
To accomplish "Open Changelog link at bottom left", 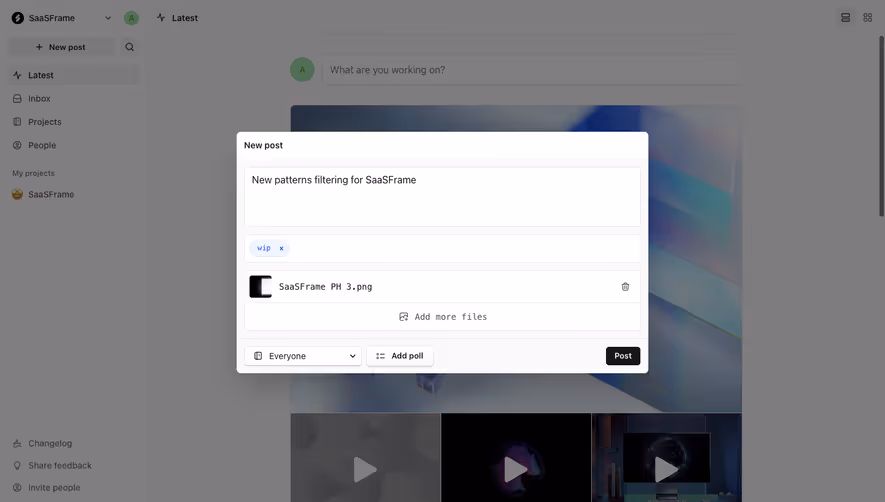I will 50,443.
